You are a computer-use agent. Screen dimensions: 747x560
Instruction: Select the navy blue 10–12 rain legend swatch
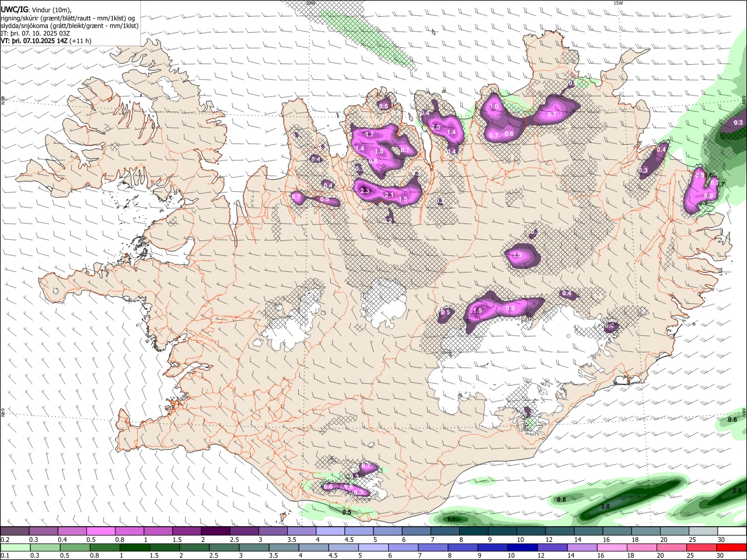[x=522, y=547]
